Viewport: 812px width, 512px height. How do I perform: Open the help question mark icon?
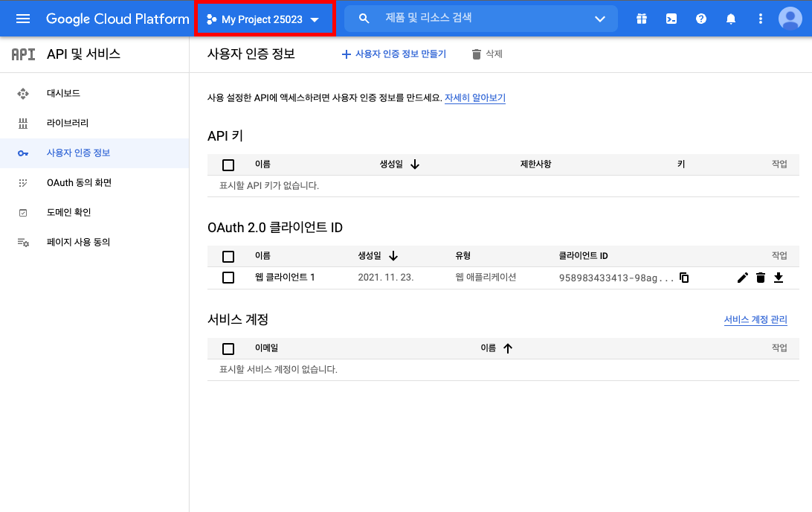pyautogui.click(x=701, y=19)
